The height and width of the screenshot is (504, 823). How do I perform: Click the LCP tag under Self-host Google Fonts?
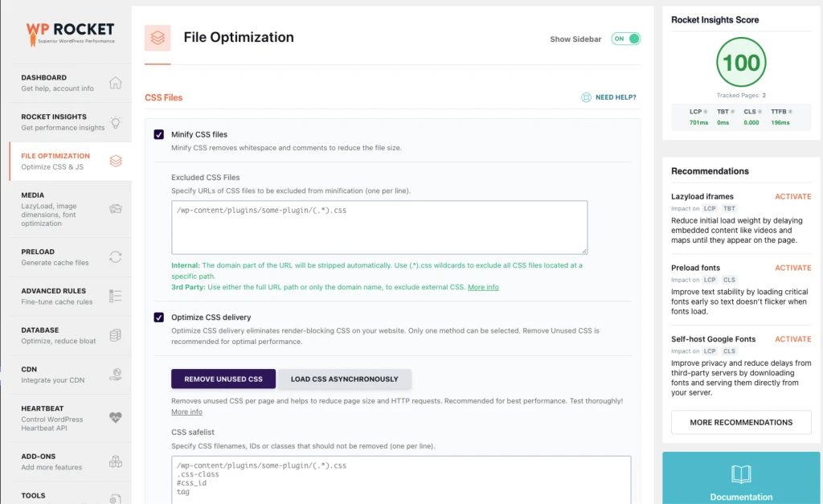tap(710, 351)
